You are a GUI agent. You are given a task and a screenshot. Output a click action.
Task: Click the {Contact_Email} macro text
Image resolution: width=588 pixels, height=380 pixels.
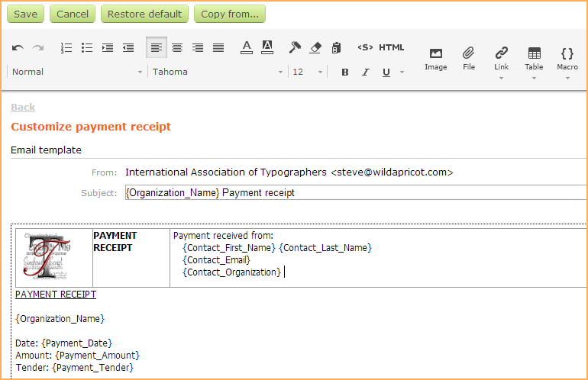216,259
